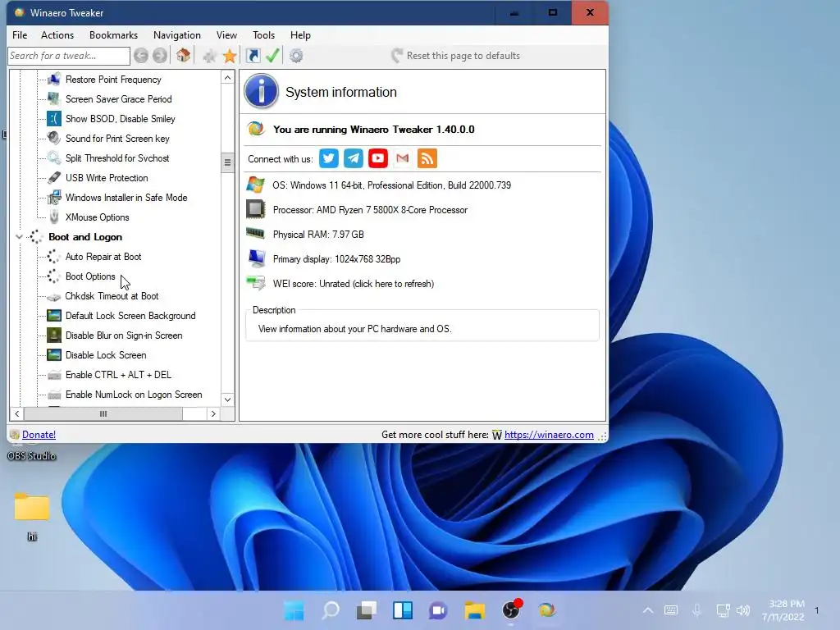Open the Twitter icon in Connect with us

(x=328, y=158)
